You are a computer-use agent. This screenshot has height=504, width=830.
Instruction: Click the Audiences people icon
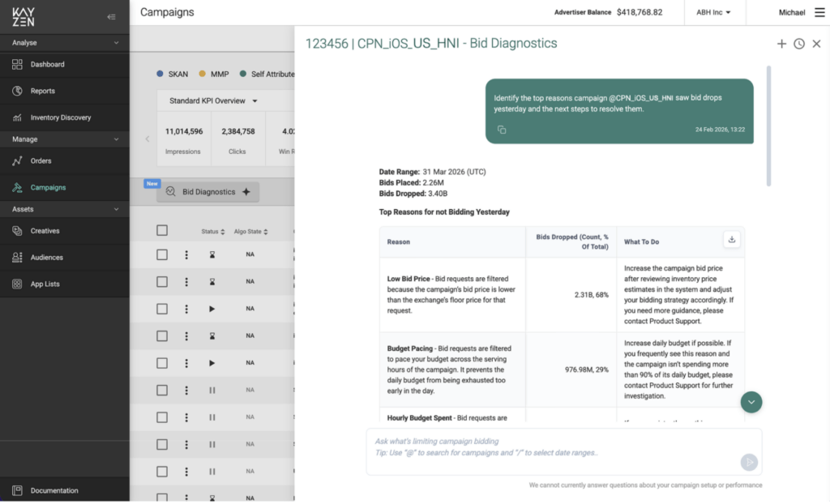[x=17, y=258]
